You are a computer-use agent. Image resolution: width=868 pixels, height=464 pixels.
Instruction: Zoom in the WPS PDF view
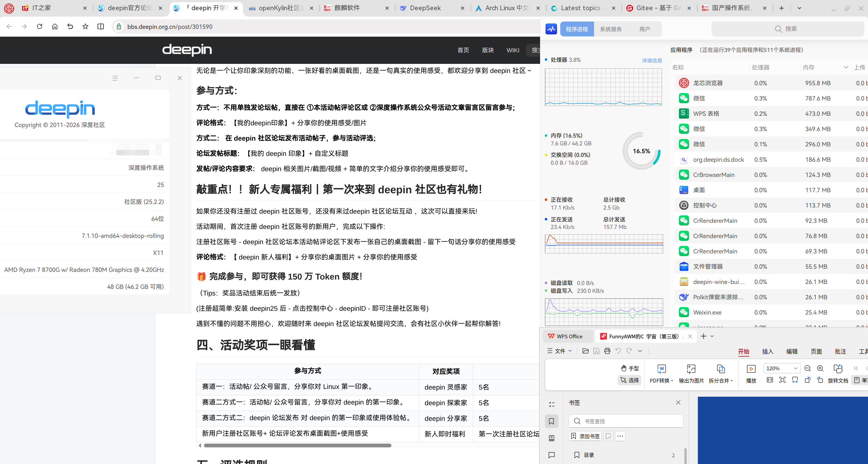pyautogui.click(x=820, y=368)
